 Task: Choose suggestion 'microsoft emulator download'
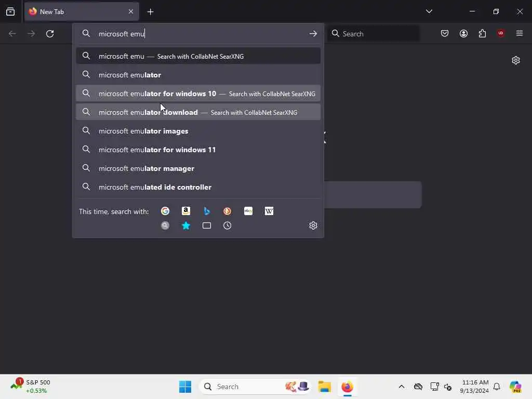[198, 112]
